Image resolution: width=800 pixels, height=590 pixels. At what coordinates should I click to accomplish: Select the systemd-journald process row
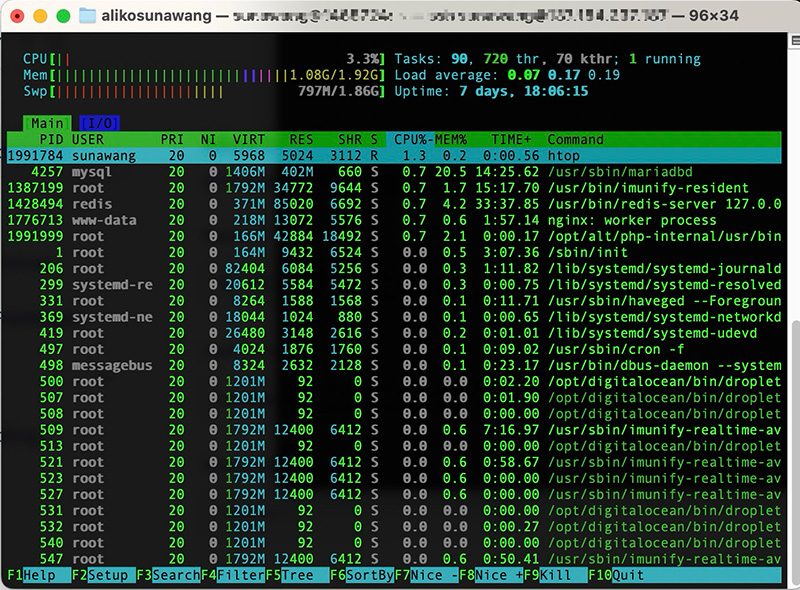coord(394,268)
